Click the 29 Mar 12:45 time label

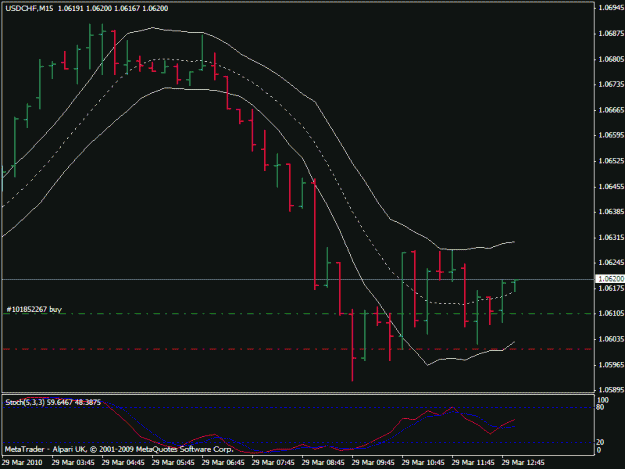[x=523, y=463]
